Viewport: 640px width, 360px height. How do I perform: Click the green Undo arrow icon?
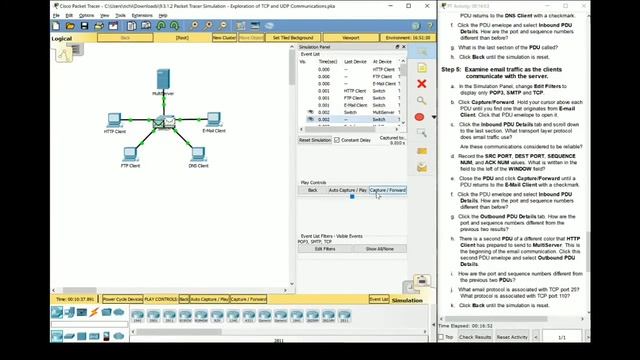pyautogui.click(x=161, y=26)
